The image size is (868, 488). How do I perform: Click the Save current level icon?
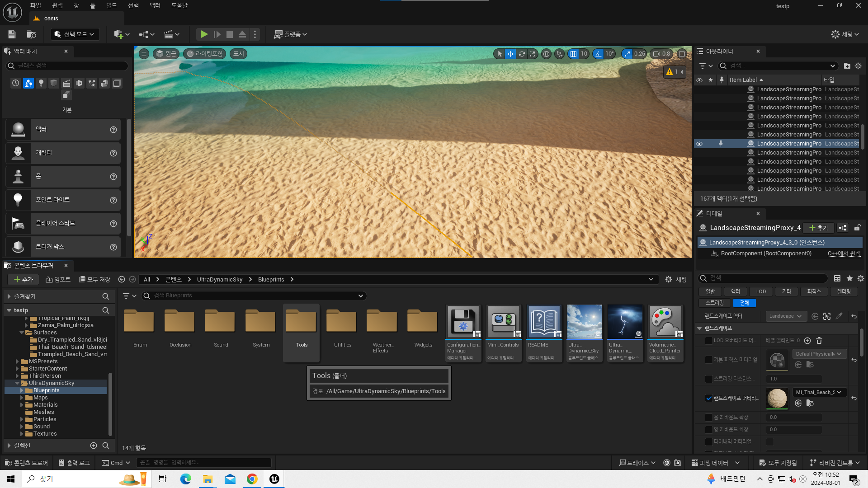click(12, 34)
